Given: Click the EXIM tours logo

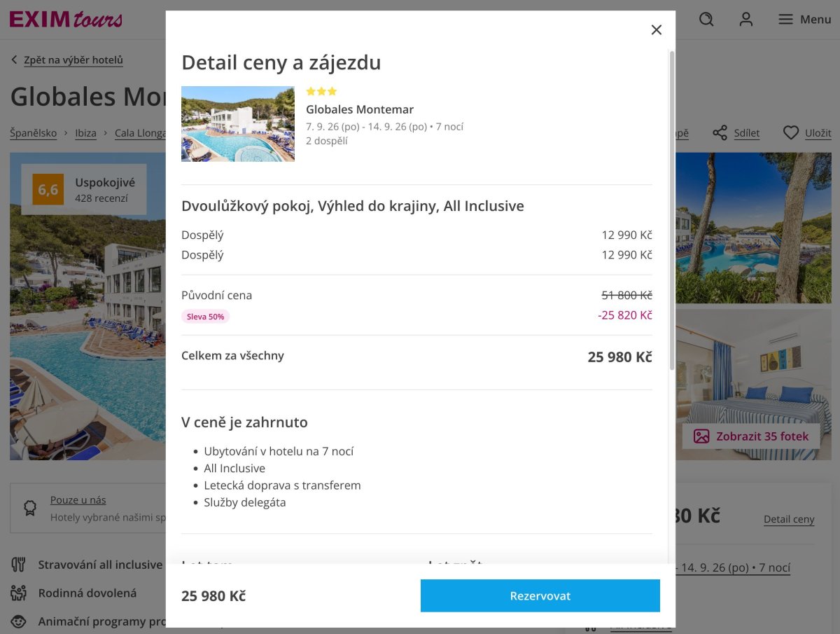Looking at the screenshot, I should 66,19.
